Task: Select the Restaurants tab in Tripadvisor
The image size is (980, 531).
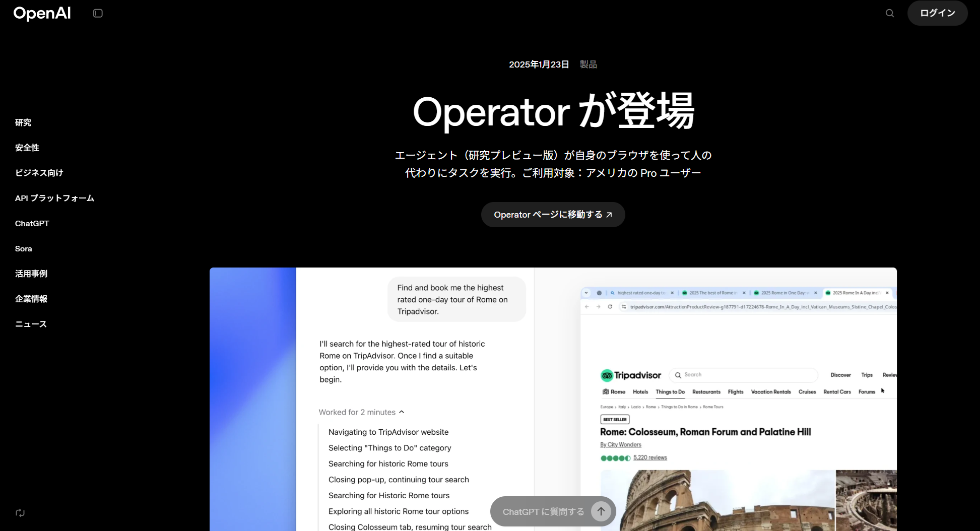Action: tap(706, 392)
